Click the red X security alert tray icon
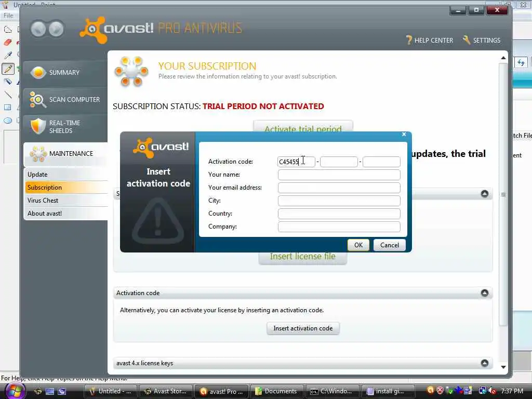 tap(440, 391)
